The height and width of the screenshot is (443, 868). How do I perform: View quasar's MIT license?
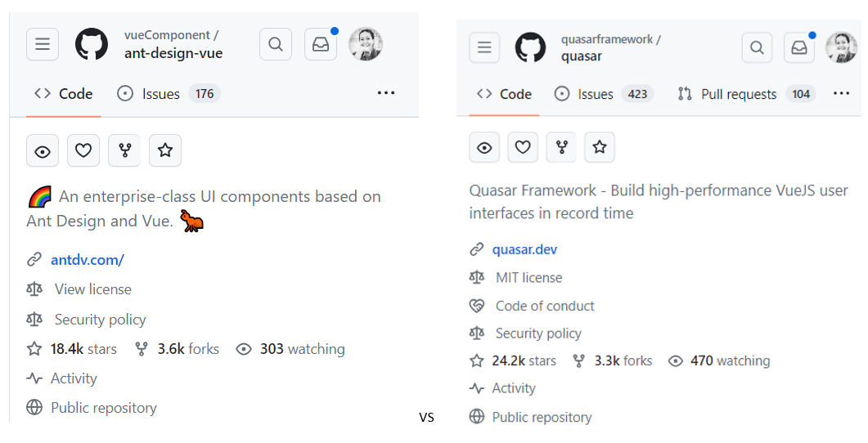point(528,278)
